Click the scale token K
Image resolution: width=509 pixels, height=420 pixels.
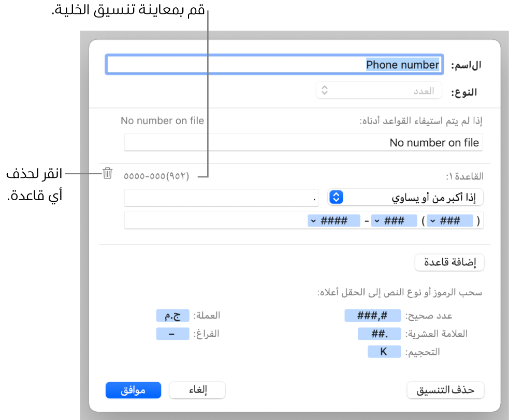384,352
